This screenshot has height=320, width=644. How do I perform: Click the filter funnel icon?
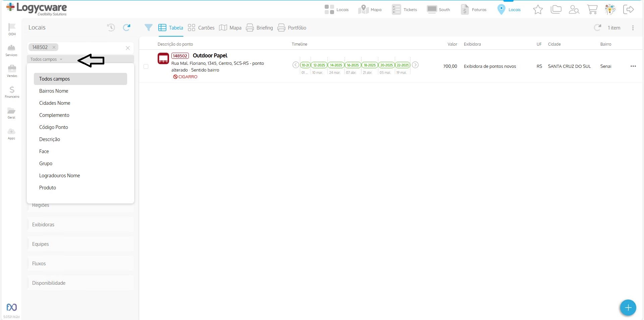coord(148,28)
